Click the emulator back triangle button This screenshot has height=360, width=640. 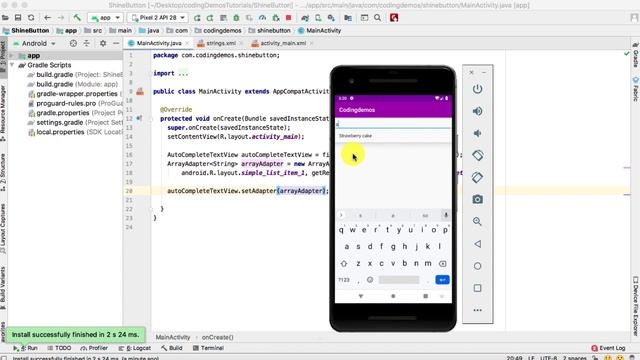coord(477,244)
